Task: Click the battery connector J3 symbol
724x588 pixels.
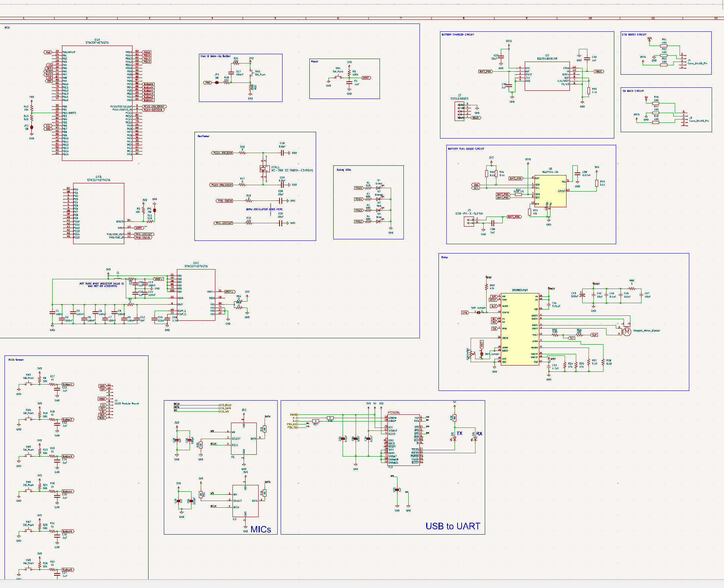Action: 468,221
